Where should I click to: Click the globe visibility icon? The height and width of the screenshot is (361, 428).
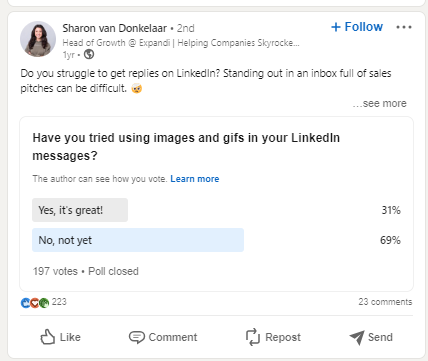tap(89, 54)
